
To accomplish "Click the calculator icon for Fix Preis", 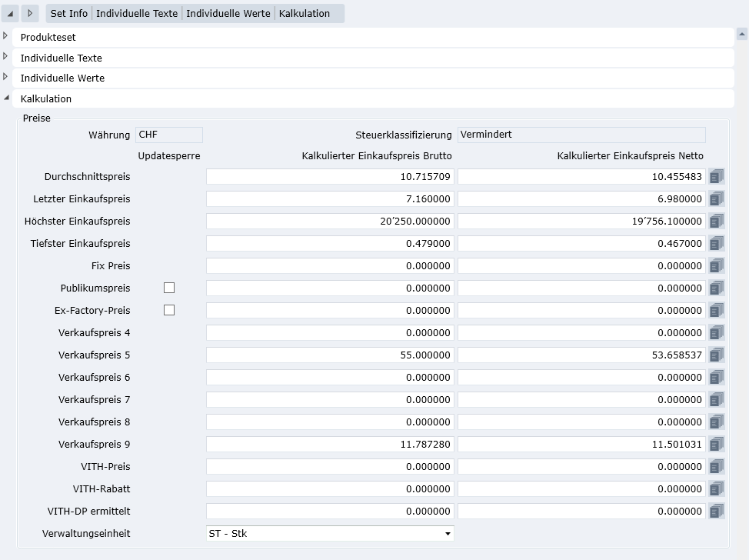I will pyautogui.click(x=716, y=266).
